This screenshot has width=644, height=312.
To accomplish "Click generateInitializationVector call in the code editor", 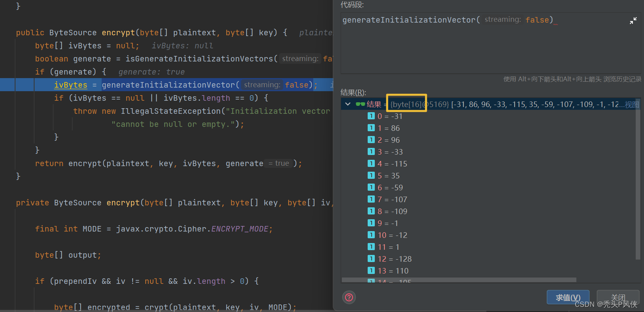I will (x=168, y=85).
